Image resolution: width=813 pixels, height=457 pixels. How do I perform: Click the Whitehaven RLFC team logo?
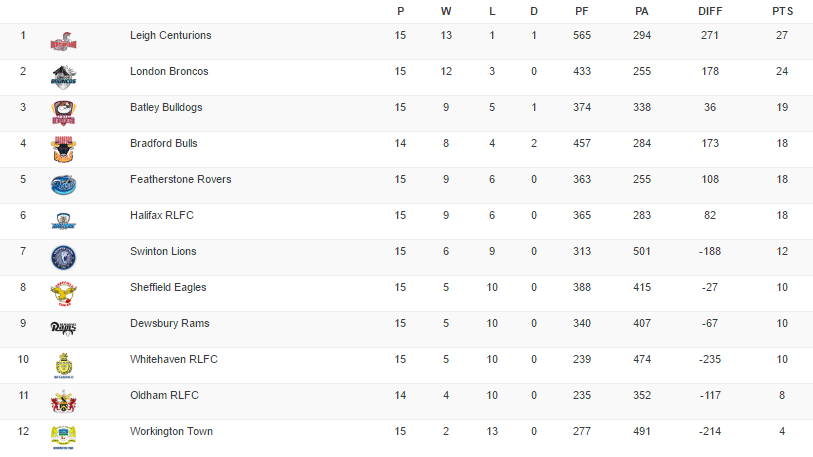tap(63, 366)
